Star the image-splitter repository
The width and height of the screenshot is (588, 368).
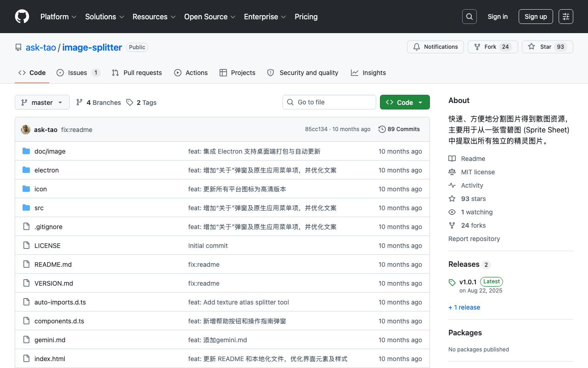coord(547,47)
